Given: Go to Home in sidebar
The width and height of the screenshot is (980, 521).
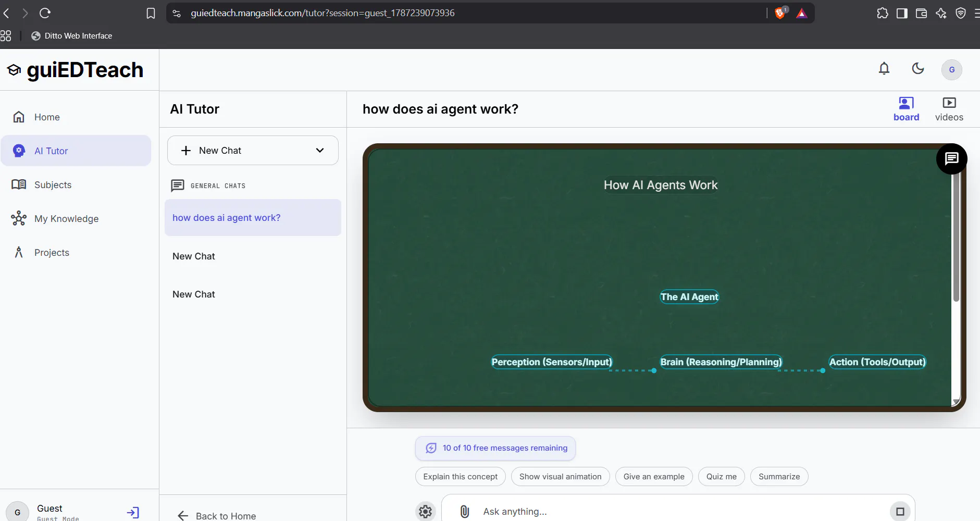Looking at the screenshot, I should pyautogui.click(x=76, y=117).
